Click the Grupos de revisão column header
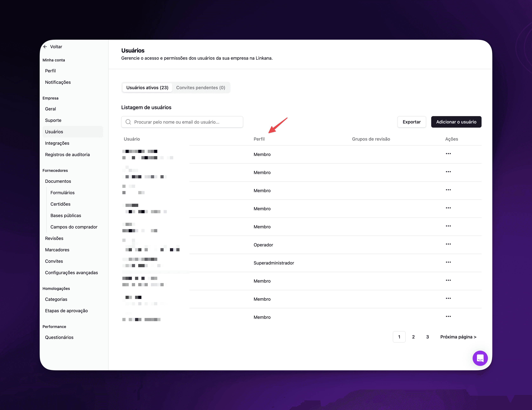Viewport: 532px width, 410px height. pyautogui.click(x=371, y=139)
